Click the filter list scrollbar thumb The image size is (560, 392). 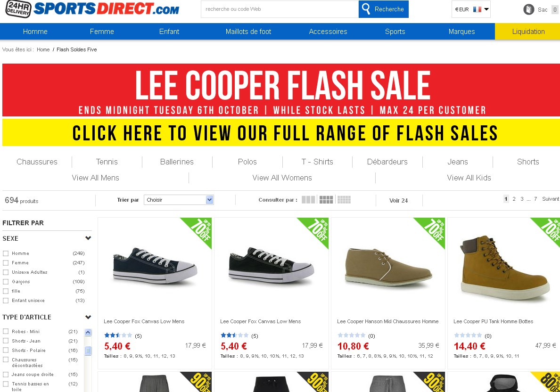click(88, 351)
